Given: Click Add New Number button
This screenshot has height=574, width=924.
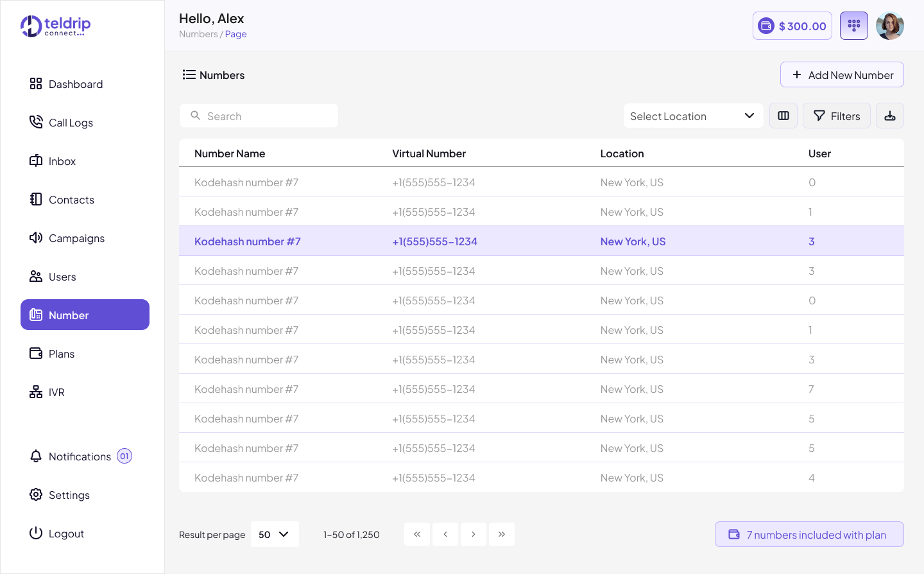Looking at the screenshot, I should pos(842,75).
